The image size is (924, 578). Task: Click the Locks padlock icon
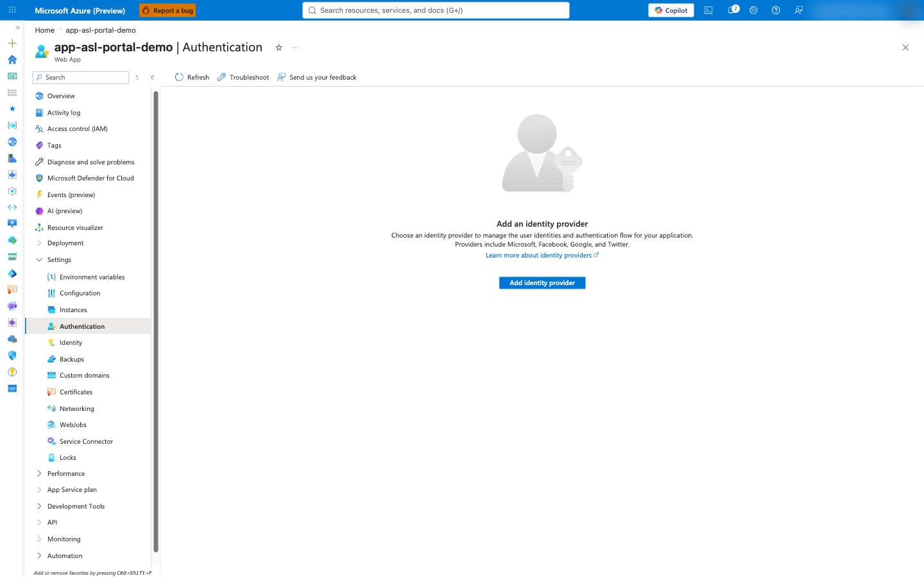51,457
